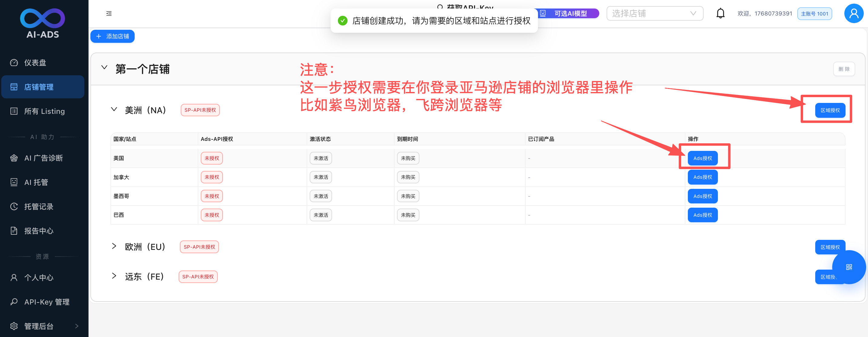The height and width of the screenshot is (337, 868).
Task: Click 区域授权 for 欧洲 (EU)
Action: point(830,247)
